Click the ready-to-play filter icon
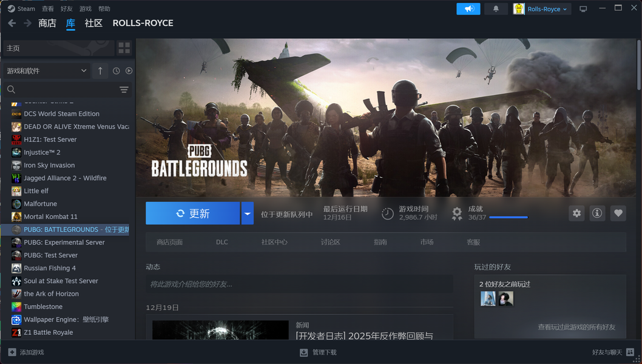642x364 pixels. click(x=129, y=71)
